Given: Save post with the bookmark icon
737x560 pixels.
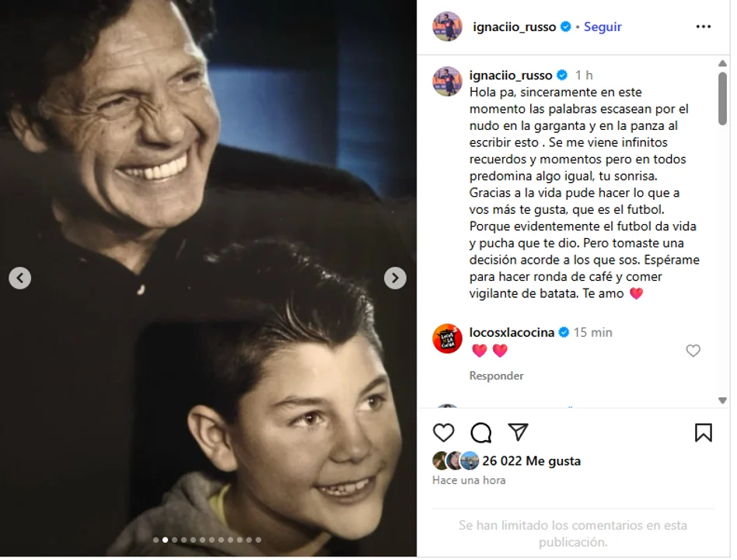Looking at the screenshot, I should (703, 432).
